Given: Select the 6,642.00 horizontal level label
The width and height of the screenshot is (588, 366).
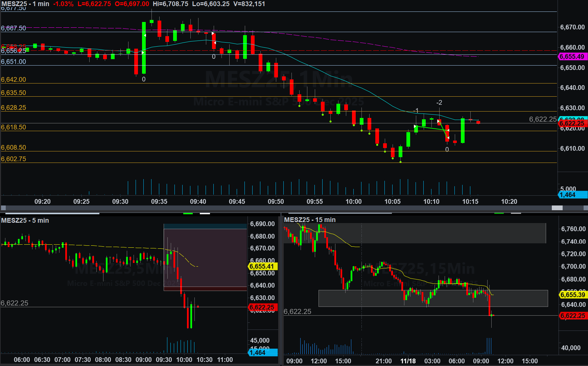Looking at the screenshot, I should [x=14, y=79].
